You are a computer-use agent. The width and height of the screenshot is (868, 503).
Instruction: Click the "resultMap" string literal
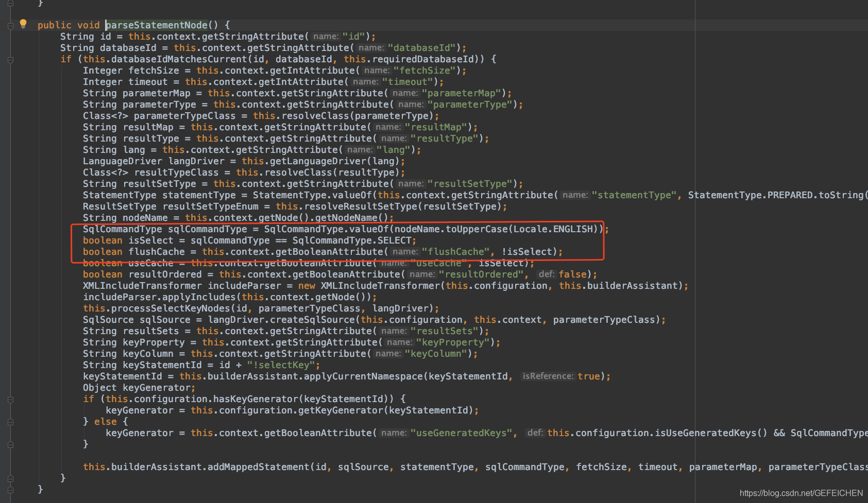[x=436, y=127]
